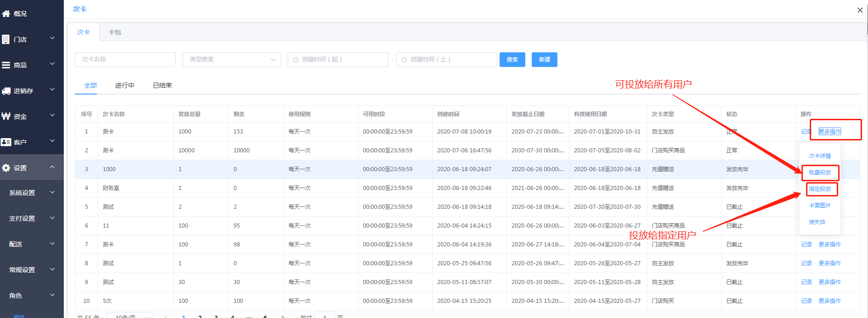Click the 商品 list icon in sidebar
Viewport: 868px width, 318px height.
click(6, 65)
